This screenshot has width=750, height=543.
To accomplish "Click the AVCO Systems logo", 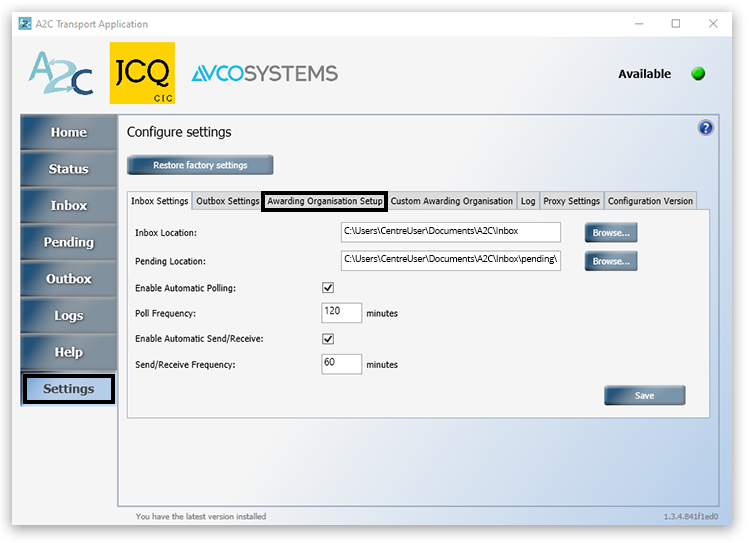I will (264, 74).
